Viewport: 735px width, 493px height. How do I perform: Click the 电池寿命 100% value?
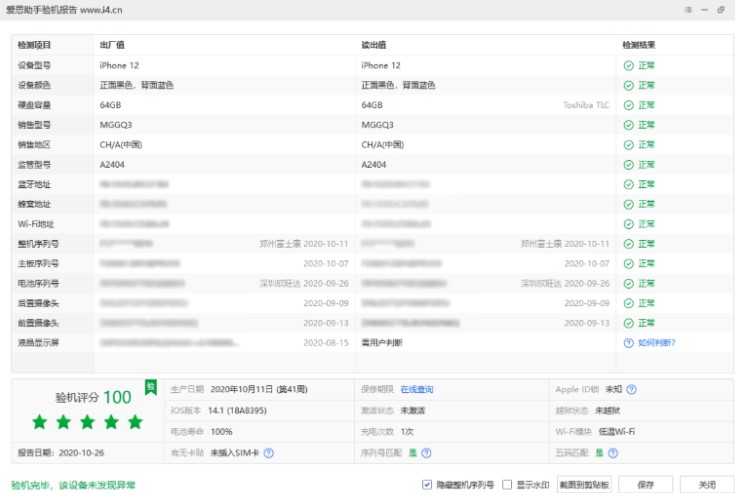tap(222, 432)
